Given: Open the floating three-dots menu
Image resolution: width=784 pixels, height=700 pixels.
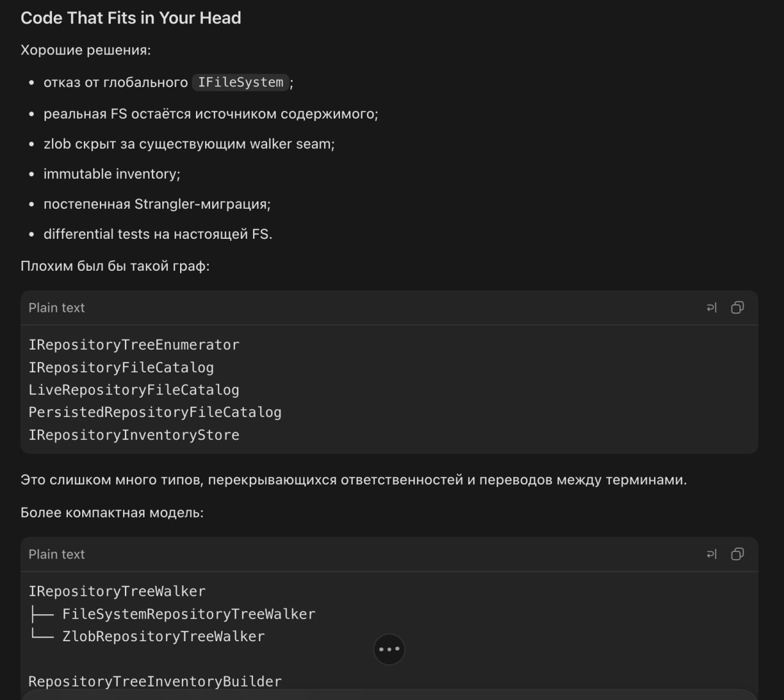Looking at the screenshot, I should pyautogui.click(x=389, y=649).
